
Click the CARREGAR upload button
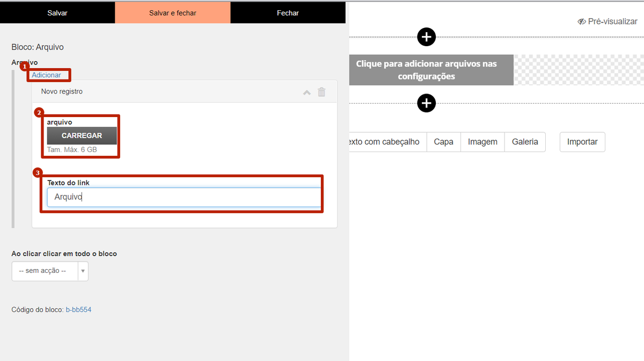pyautogui.click(x=82, y=136)
